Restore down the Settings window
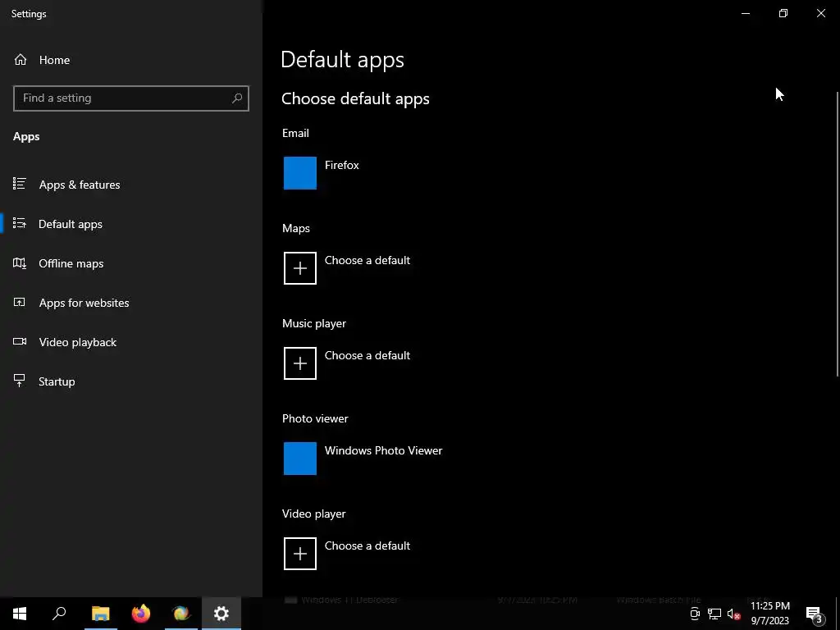 click(783, 13)
